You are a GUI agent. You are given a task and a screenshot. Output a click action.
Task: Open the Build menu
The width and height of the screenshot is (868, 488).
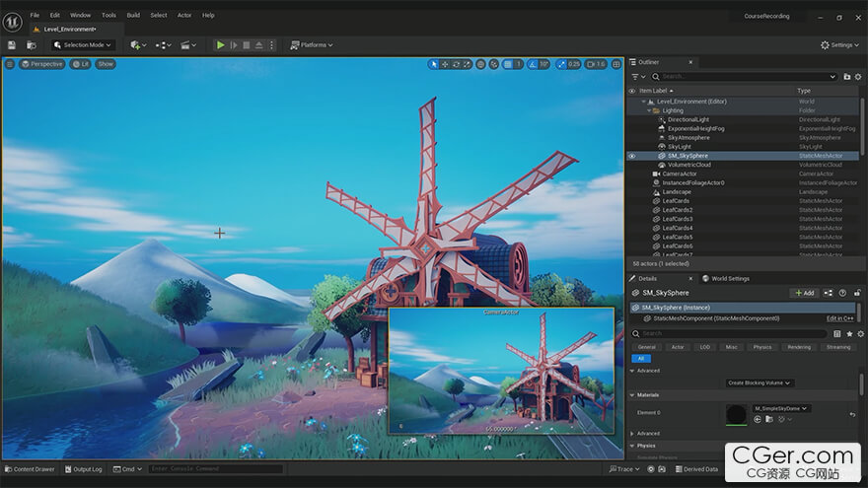pos(133,16)
